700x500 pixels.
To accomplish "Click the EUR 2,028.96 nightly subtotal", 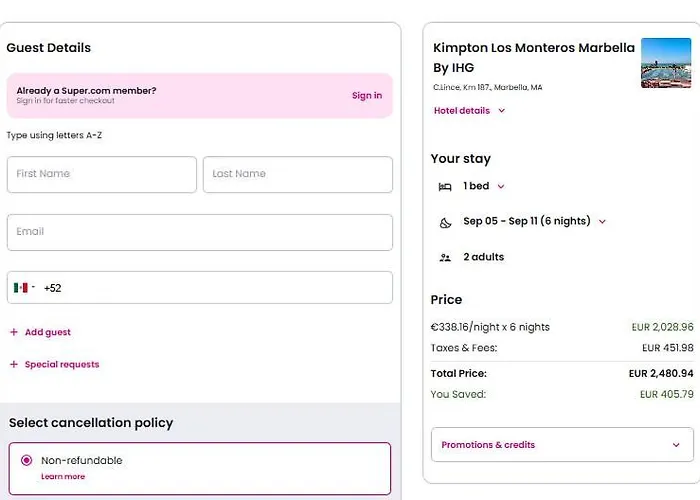I will 662,327.
